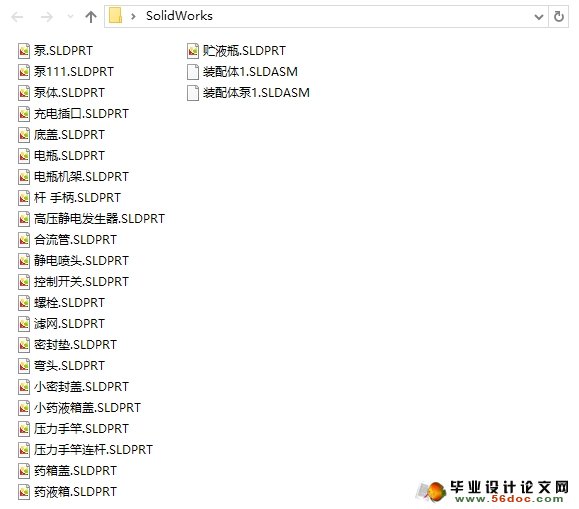Select the file icon of 高压静电发生器.SLDPRT

click(x=24, y=219)
